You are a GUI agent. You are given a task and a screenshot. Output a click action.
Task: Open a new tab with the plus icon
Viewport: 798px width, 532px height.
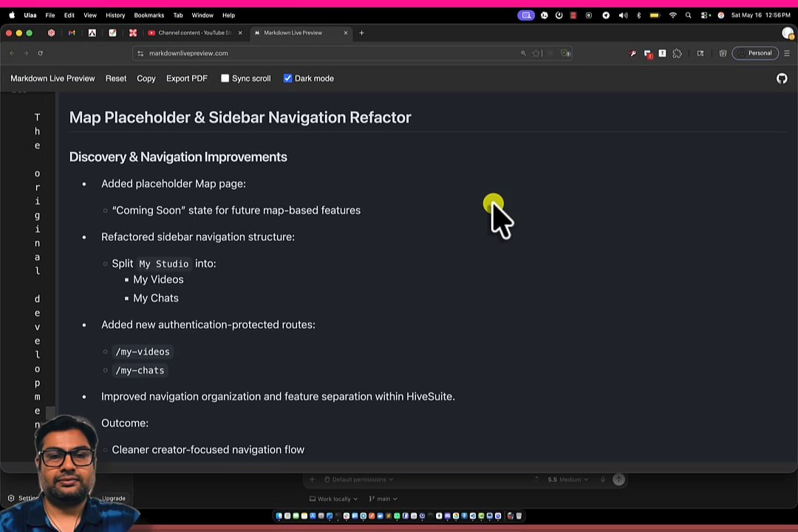pyautogui.click(x=362, y=33)
